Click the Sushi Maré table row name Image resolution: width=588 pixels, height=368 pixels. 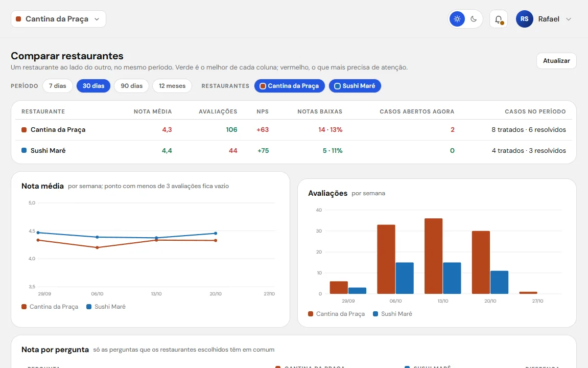[48, 151]
